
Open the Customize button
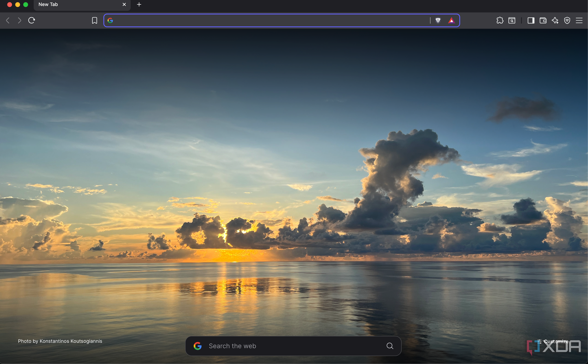553,341
